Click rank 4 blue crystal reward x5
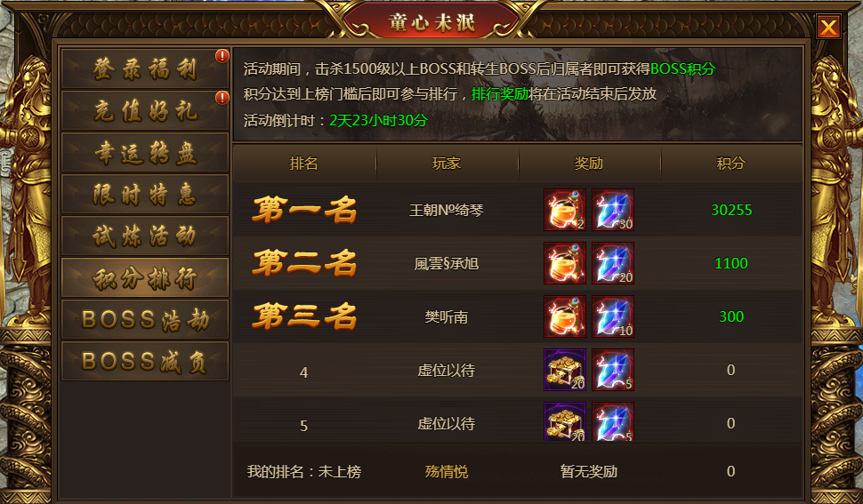 tap(613, 370)
